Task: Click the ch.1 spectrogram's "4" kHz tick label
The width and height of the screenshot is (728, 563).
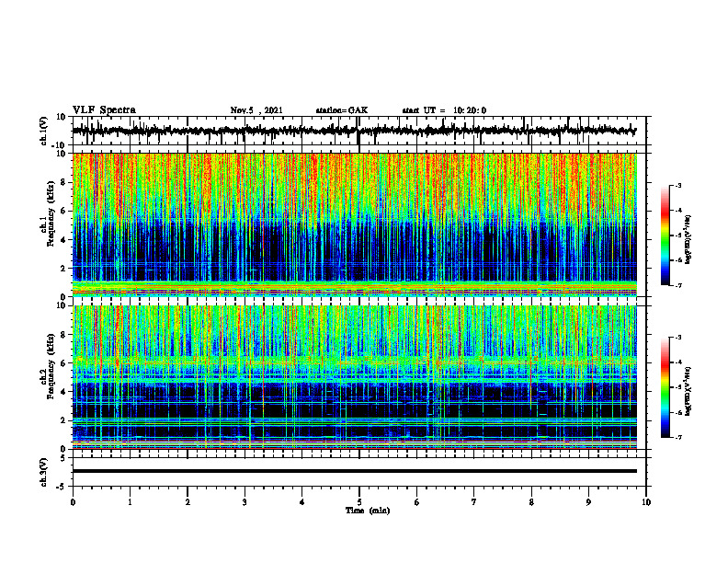Action: click(63, 240)
